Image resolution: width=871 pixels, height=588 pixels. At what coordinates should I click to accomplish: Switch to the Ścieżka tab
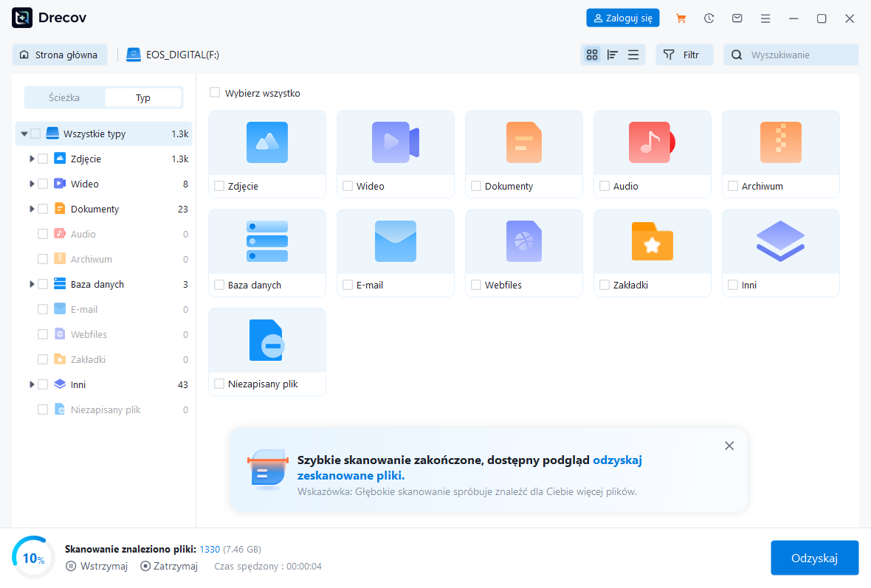pyautogui.click(x=64, y=97)
